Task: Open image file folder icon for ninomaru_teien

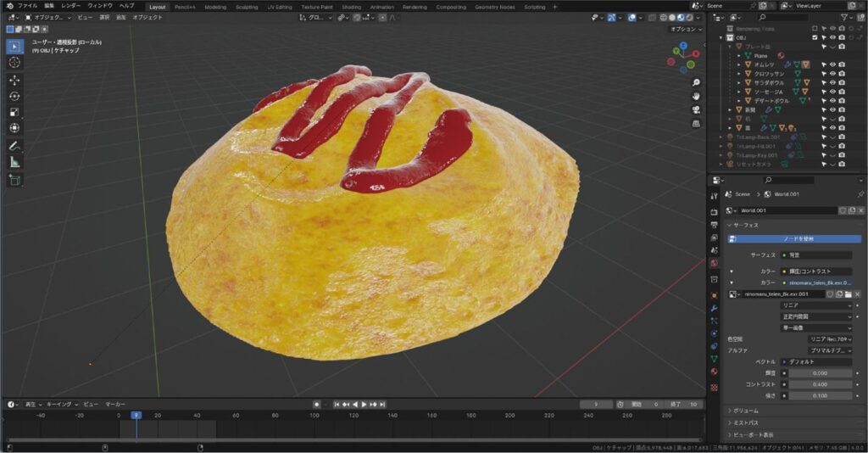Action: click(x=848, y=294)
